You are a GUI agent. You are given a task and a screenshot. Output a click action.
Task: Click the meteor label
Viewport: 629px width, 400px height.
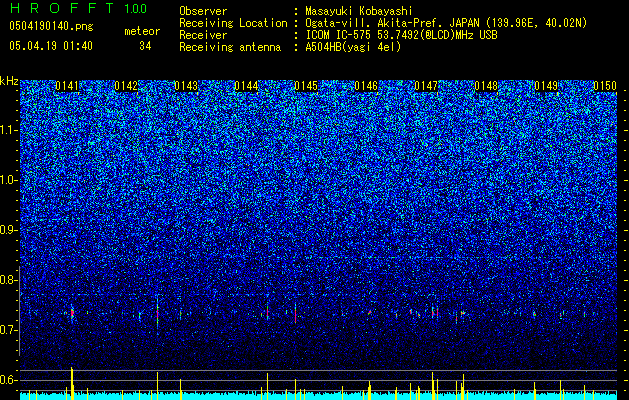(x=142, y=31)
